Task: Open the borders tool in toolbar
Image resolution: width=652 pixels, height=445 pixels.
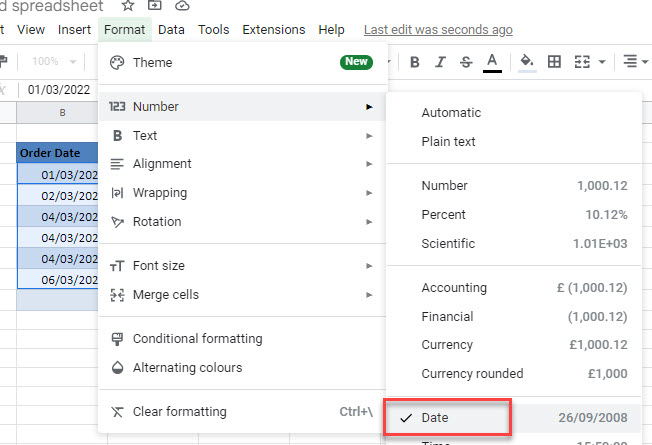Action: tap(554, 62)
